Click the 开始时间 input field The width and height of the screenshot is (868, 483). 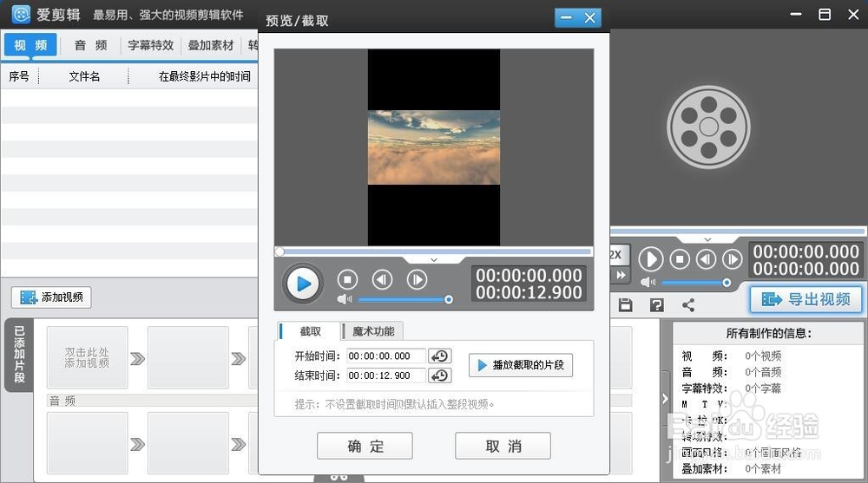tap(386, 356)
